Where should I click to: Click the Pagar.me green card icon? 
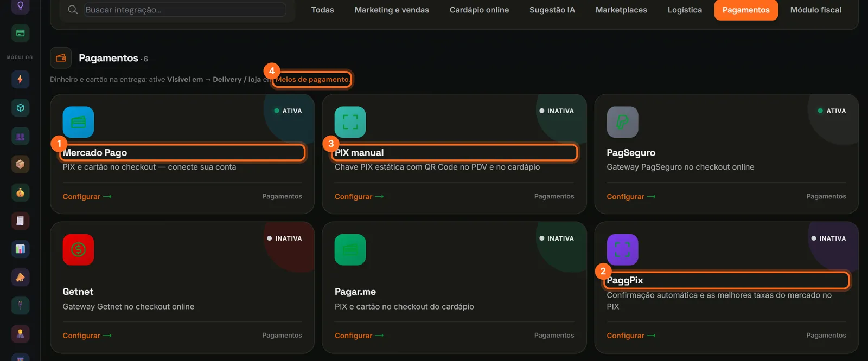[x=350, y=249]
